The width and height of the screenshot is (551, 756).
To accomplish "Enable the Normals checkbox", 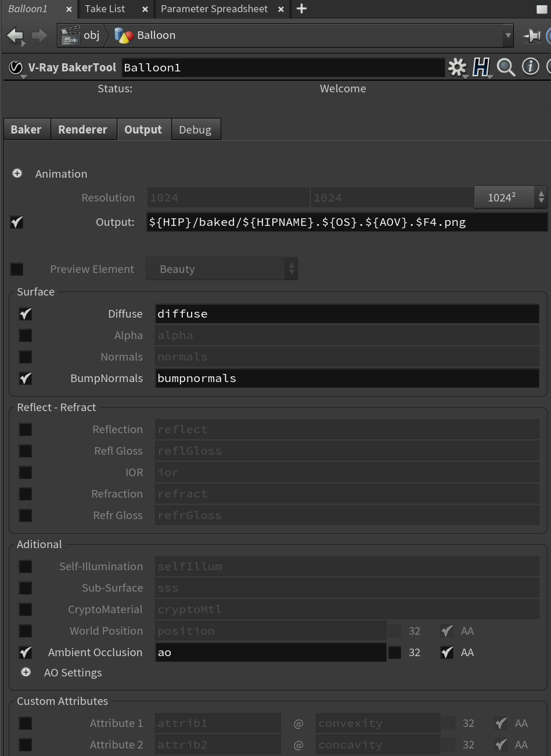I will click(x=26, y=357).
